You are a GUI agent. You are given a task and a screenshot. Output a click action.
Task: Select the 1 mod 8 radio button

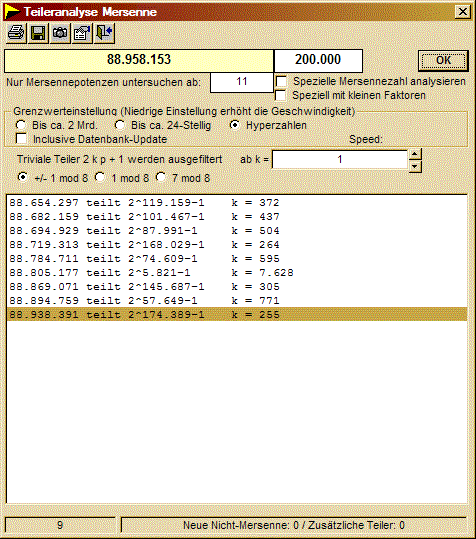pyautogui.click(x=100, y=177)
